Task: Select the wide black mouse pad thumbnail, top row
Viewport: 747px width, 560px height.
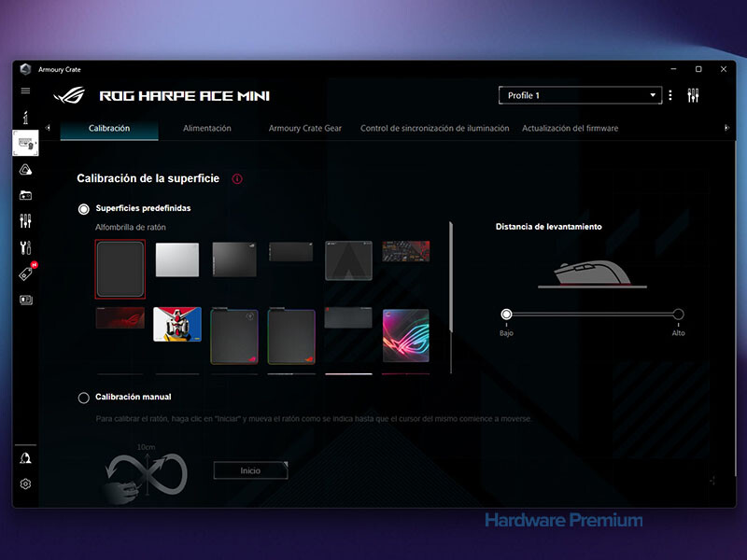Action: tap(291, 251)
